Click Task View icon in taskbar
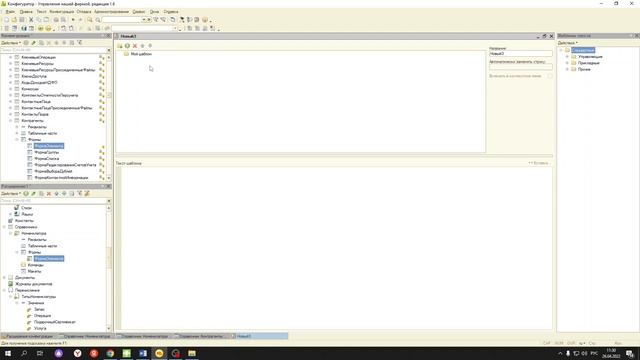640x360 pixels. pos(40,353)
